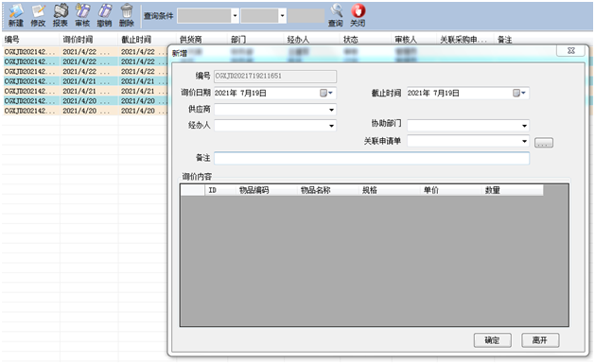Click the 规格 column header
Screen dimensions: 595x364
click(390, 190)
